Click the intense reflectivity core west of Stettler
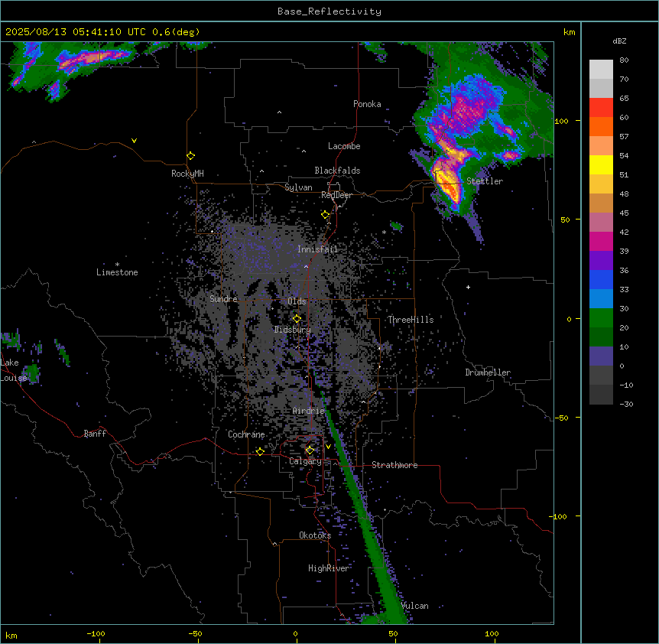The width and height of the screenshot is (659, 644). point(446,184)
